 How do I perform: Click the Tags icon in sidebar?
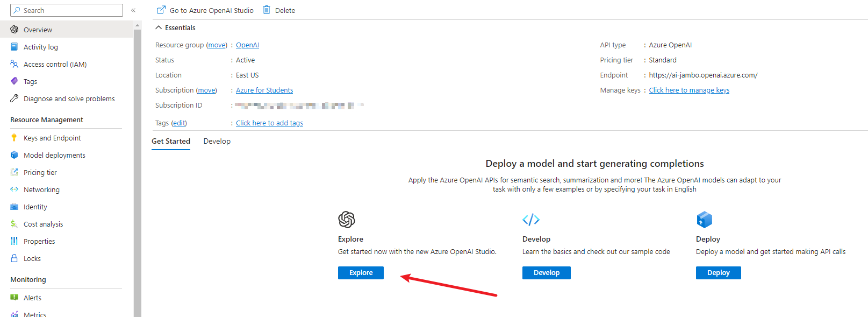tap(15, 81)
